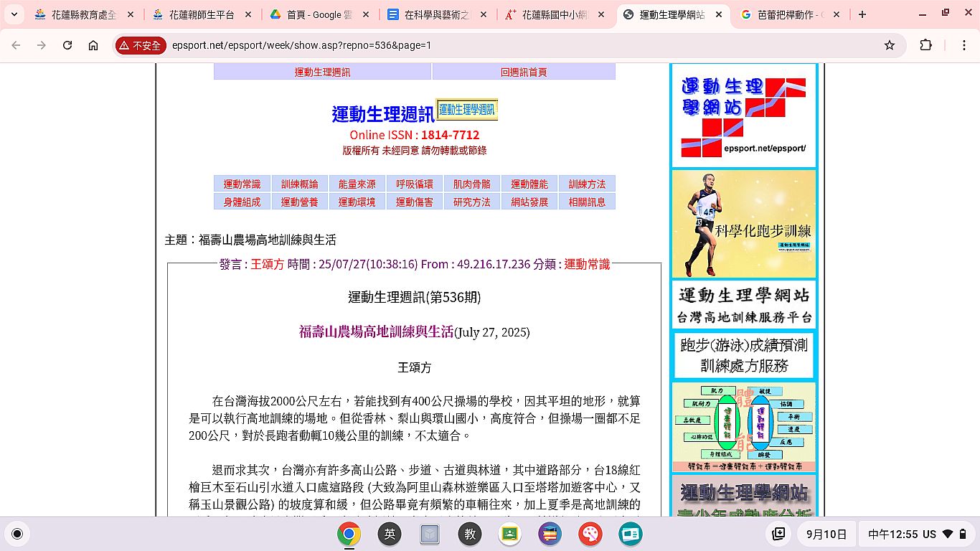The height and width of the screenshot is (551, 980).
Task: Open the 運動傷害 category link
Action: pos(415,202)
